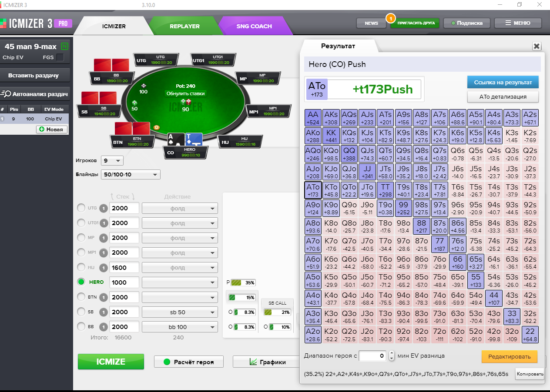Click the orange notification badge showing 1
The width and height of the screenshot is (550, 392).
point(390,18)
